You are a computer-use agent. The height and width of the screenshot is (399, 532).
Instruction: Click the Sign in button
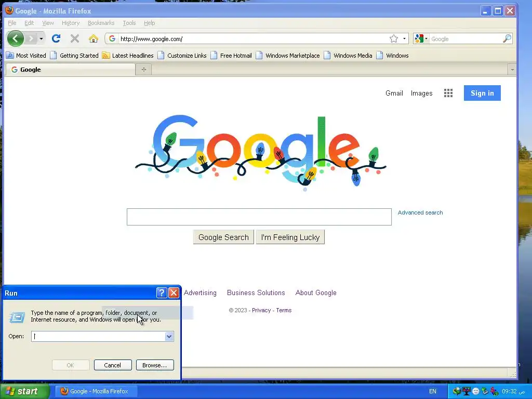pyautogui.click(x=482, y=93)
